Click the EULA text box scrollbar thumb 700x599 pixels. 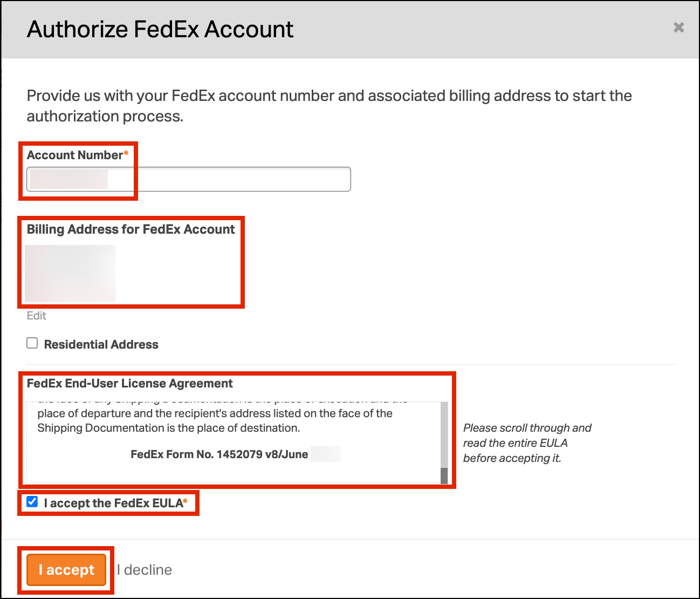(x=444, y=475)
